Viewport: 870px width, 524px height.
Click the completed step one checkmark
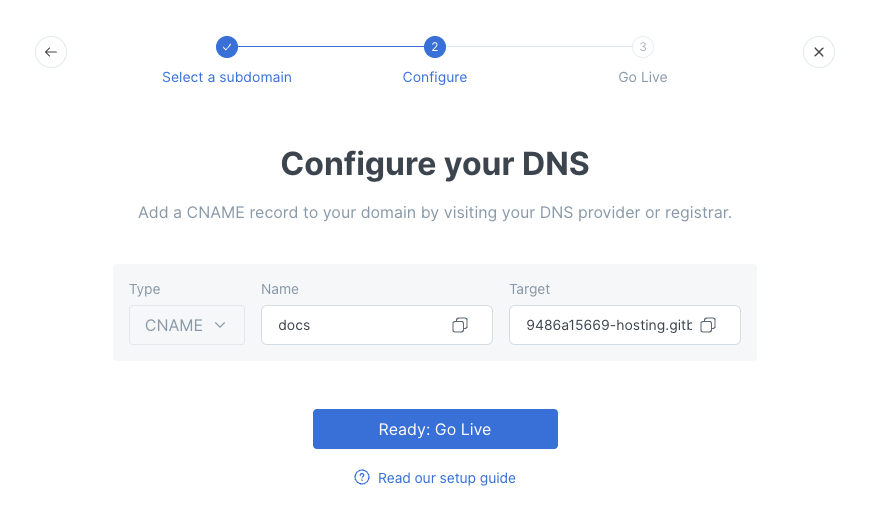[227, 47]
